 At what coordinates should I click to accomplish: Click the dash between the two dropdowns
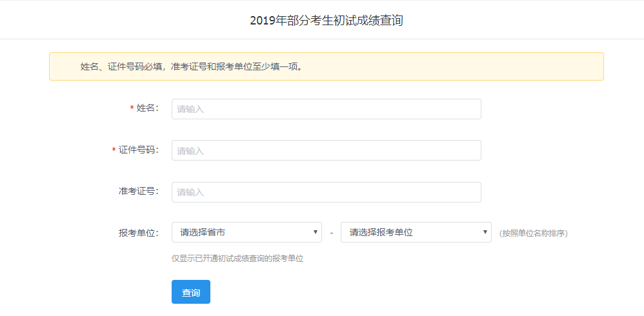(331, 233)
